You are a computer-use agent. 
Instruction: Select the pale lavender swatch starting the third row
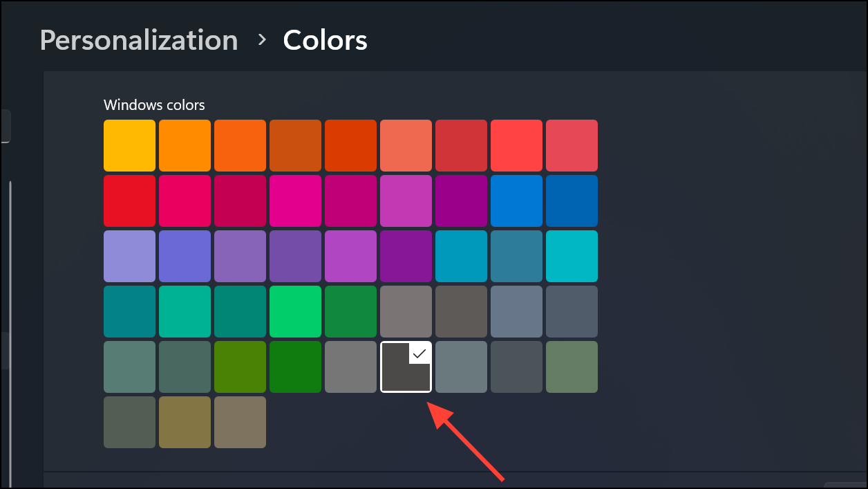[129, 256]
